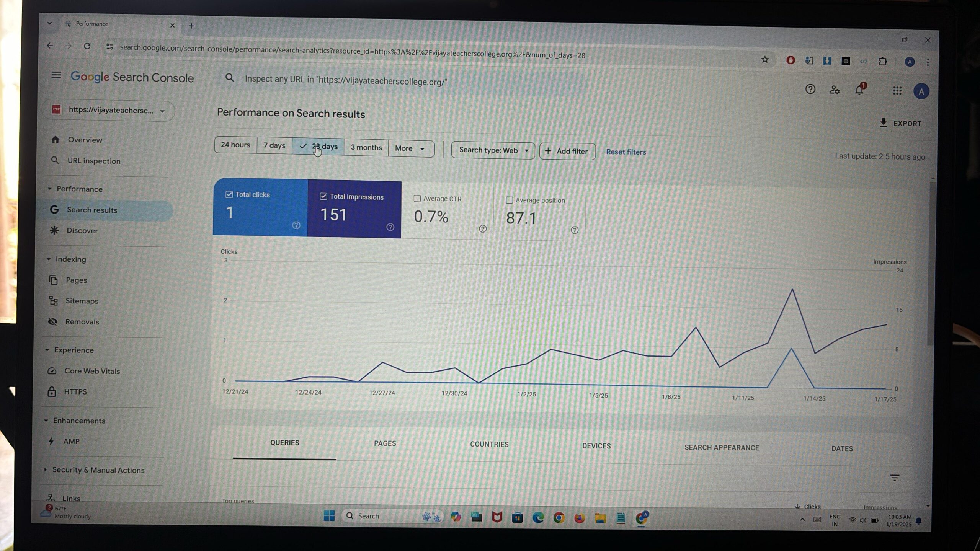Switch to the QUERIES tab

(285, 443)
